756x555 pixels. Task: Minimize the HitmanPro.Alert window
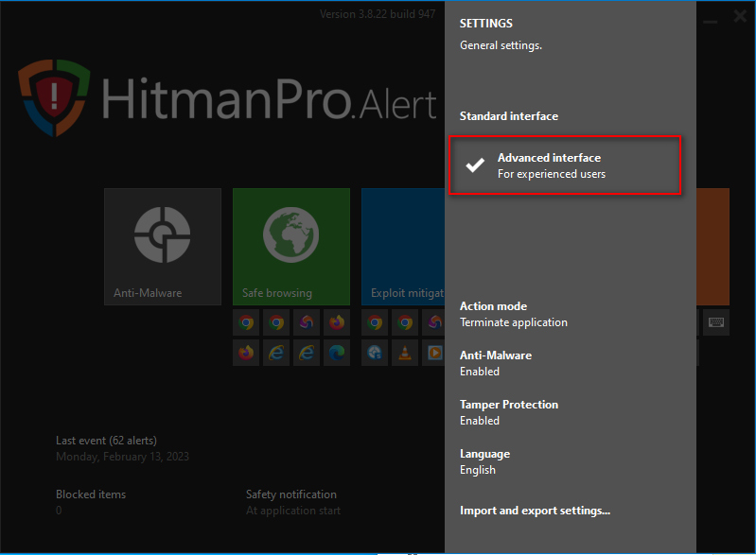711,21
